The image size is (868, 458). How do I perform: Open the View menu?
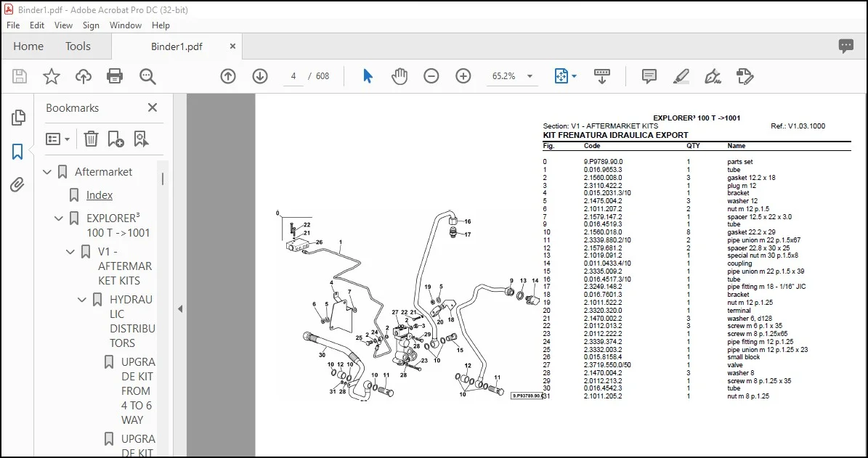coord(63,25)
